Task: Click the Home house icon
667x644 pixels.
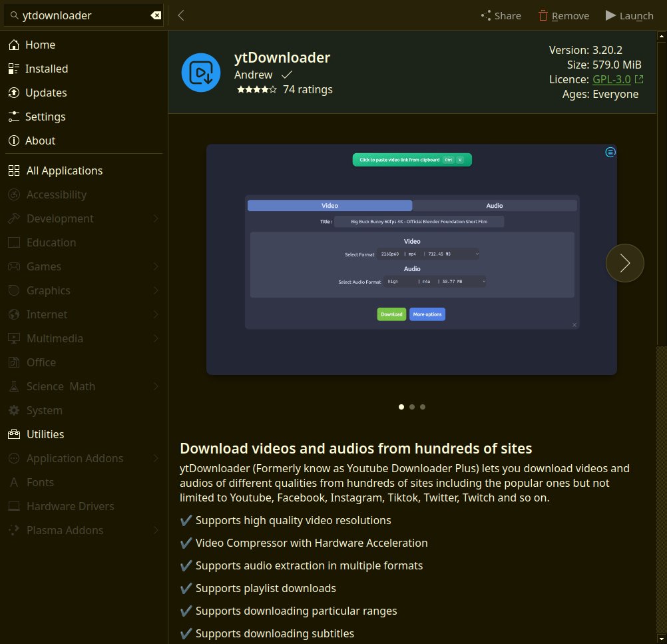Action: click(x=14, y=45)
